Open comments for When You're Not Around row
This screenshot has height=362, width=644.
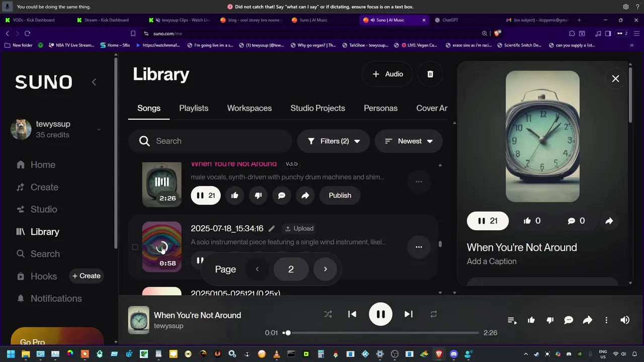tap(282, 195)
